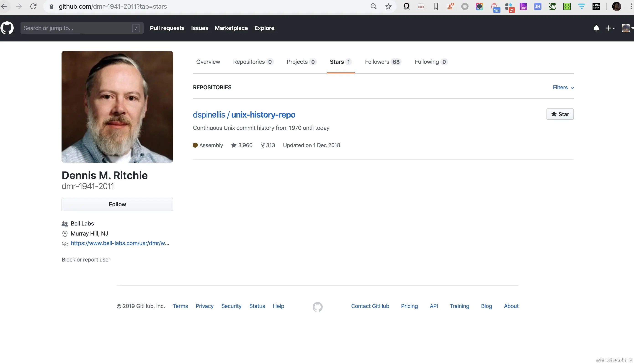This screenshot has height=364, width=634.
Task: Open the user avatar menu in the header
Action: click(626, 28)
